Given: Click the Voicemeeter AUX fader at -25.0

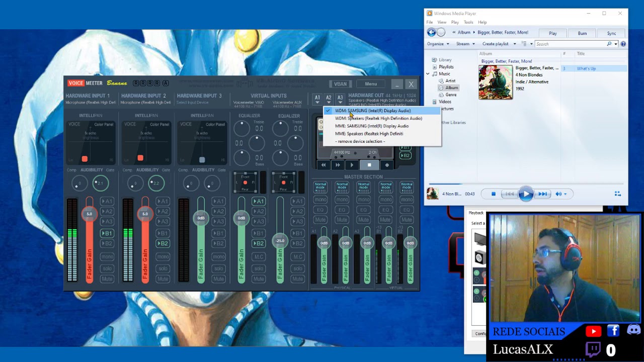Looking at the screenshot, I should click(x=280, y=241).
